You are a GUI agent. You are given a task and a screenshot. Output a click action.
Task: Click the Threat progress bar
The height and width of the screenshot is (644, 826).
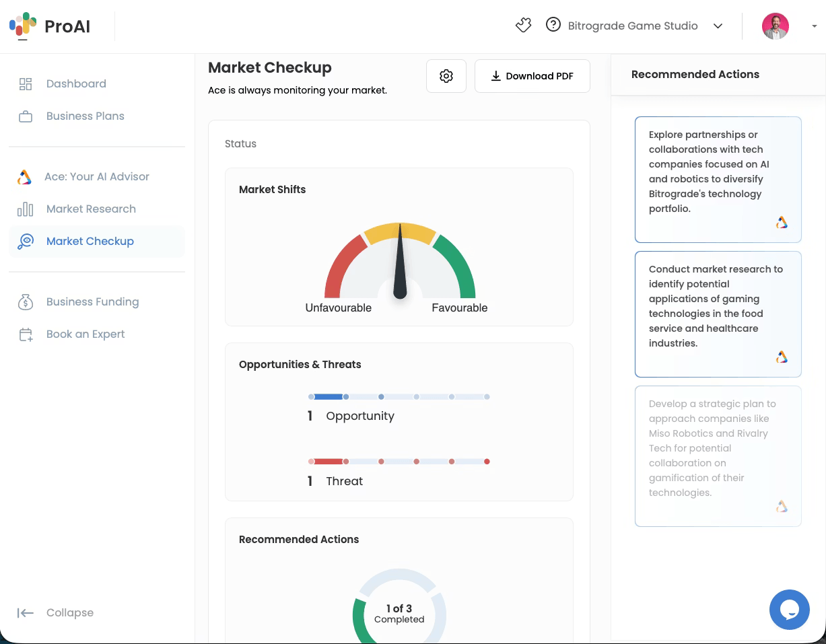point(399,462)
